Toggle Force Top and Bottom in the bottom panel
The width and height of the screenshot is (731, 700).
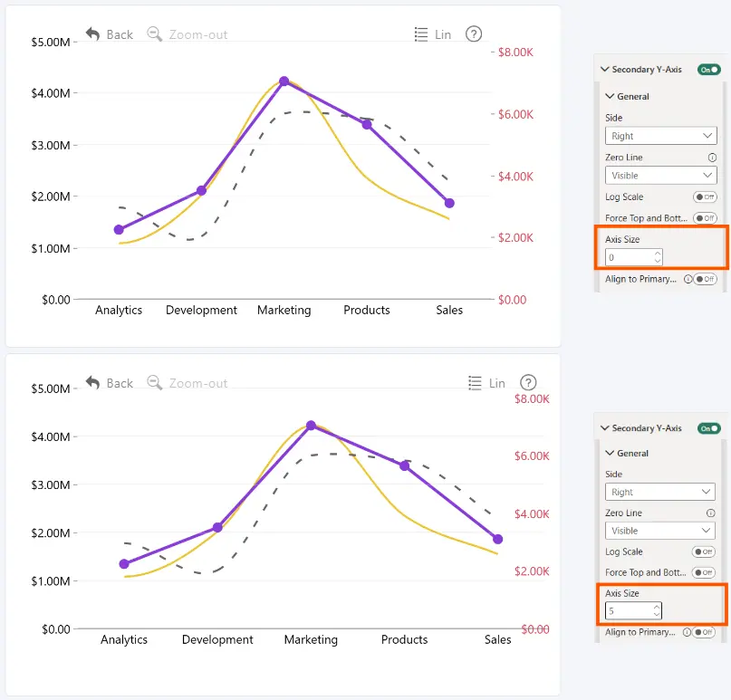(x=704, y=572)
